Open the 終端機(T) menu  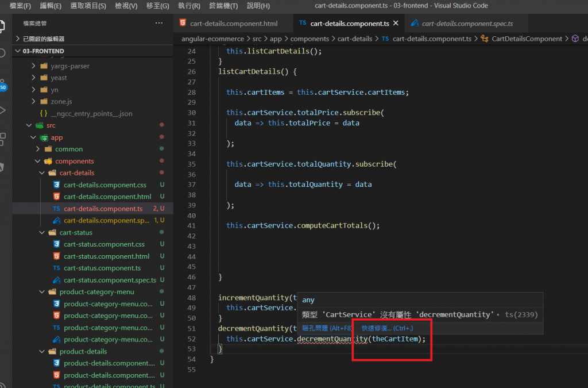tap(223, 6)
